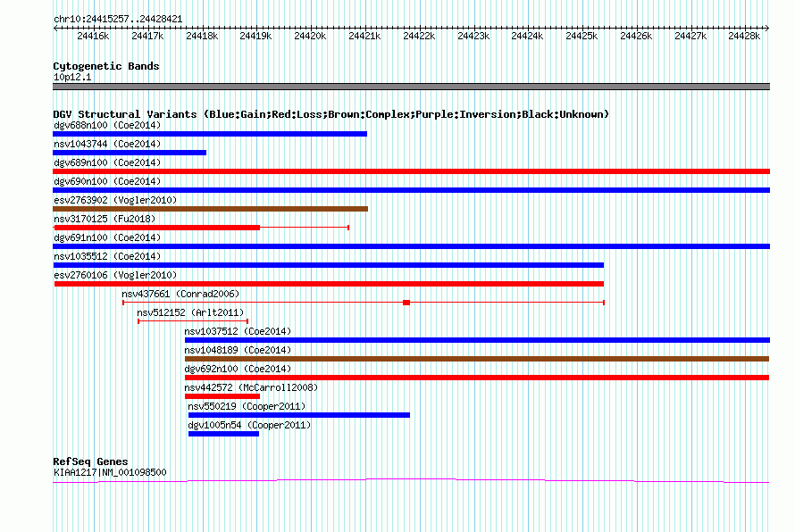Image resolution: width=795 pixels, height=532 pixels.
Task: Click the label nsv1037512 (Coe2014)
Action: pos(238,331)
